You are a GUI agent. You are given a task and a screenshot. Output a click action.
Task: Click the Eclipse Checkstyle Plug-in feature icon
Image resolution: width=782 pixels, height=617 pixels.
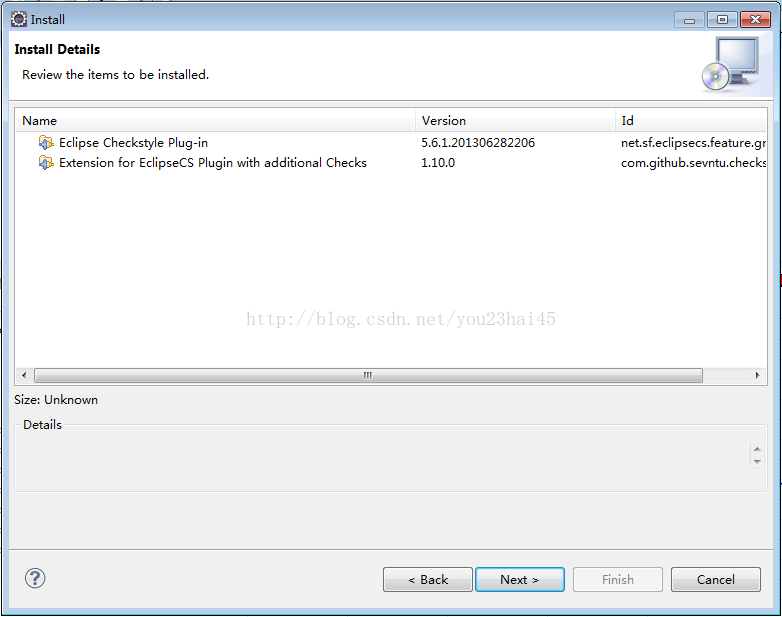(46, 143)
